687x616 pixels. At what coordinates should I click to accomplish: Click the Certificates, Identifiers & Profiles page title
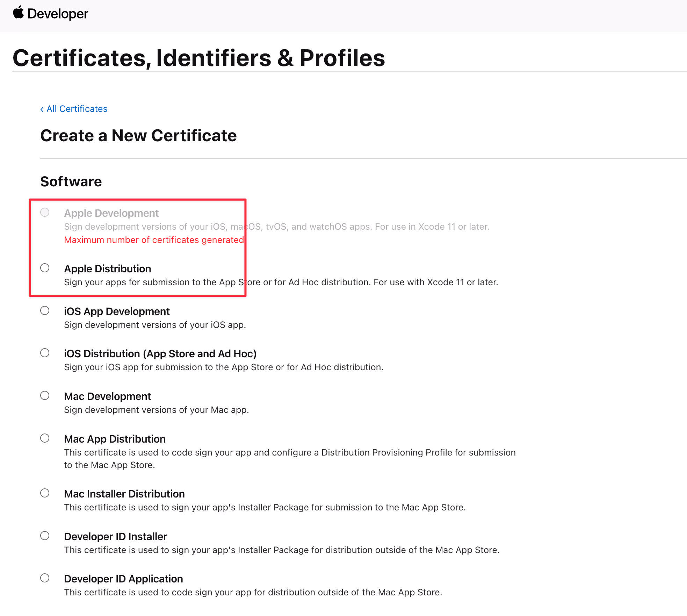(198, 58)
